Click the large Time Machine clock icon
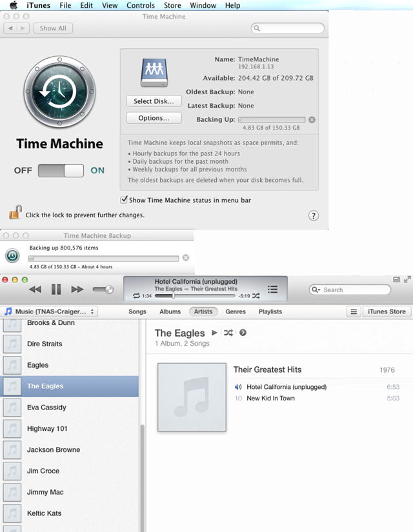The height and width of the screenshot is (532, 413). pos(59,92)
